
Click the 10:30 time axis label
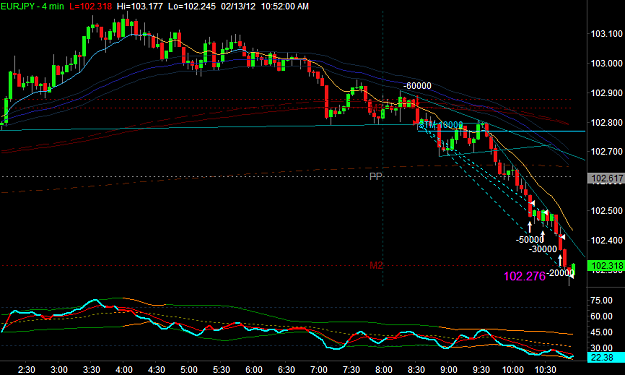(545, 370)
